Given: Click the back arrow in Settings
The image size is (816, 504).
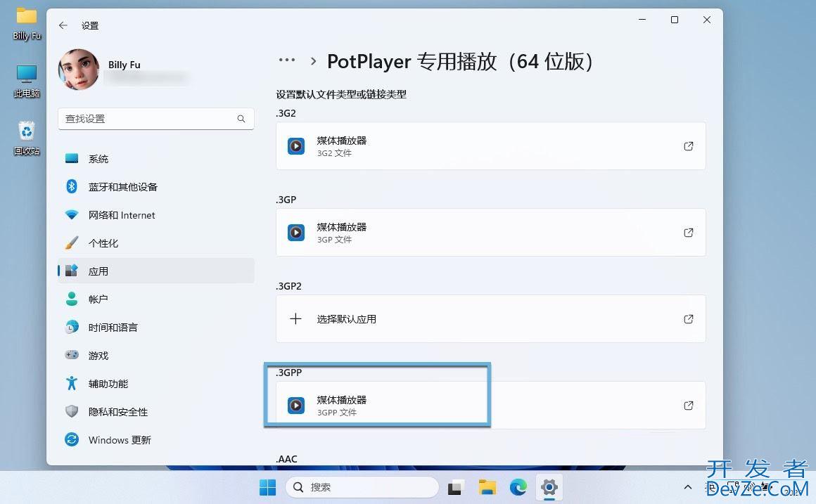Looking at the screenshot, I should tap(63, 25).
